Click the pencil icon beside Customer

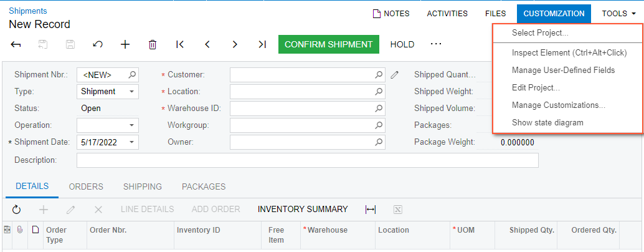point(394,75)
